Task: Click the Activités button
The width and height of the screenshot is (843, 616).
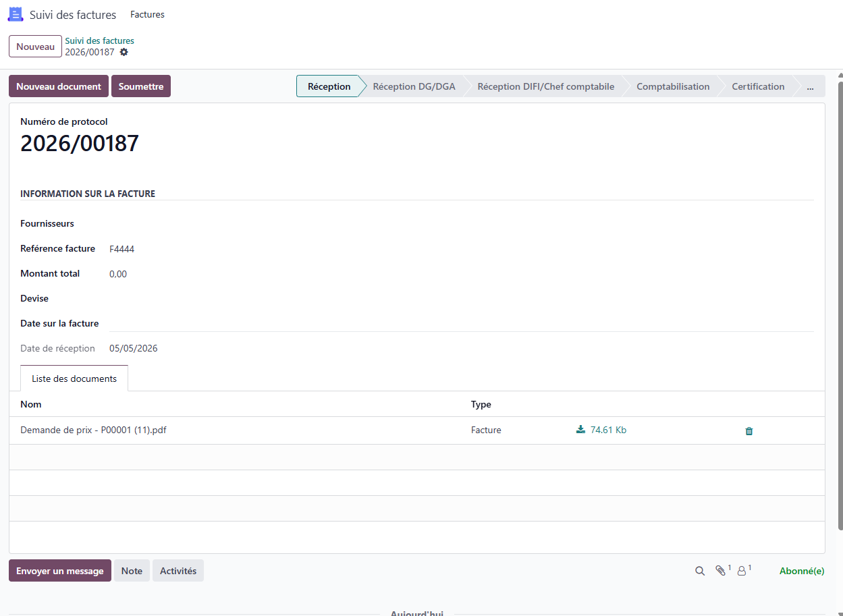Action: [178, 571]
